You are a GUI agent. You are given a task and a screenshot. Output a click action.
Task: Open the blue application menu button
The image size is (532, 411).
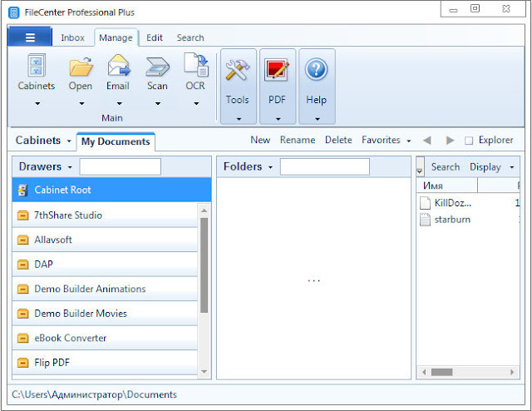pos(30,37)
